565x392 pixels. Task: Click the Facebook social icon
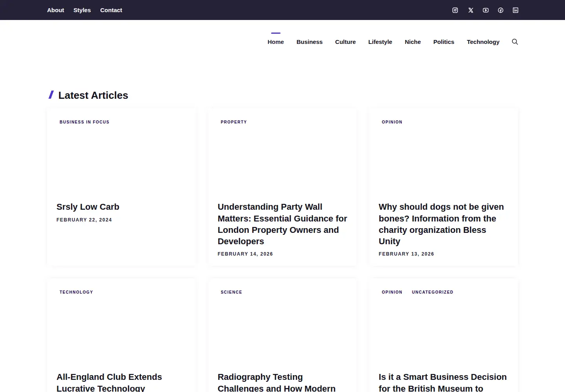point(501,10)
